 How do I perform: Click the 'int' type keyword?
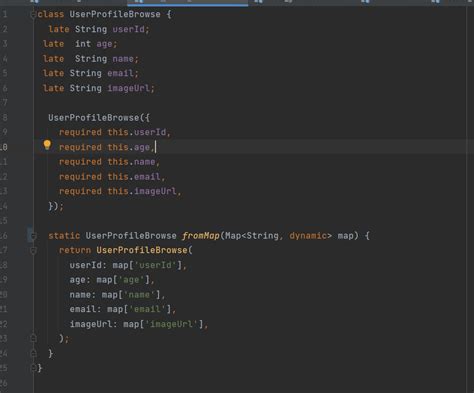pyautogui.click(x=83, y=44)
